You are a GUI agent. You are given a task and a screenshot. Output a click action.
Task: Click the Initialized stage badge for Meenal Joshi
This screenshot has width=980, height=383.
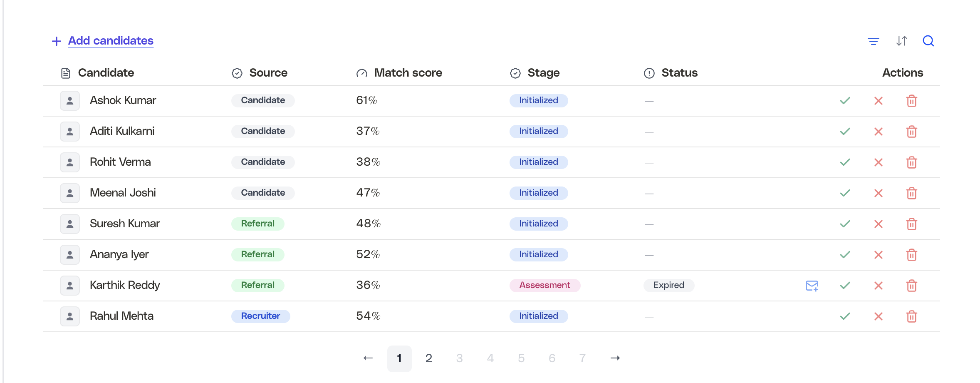(x=538, y=193)
